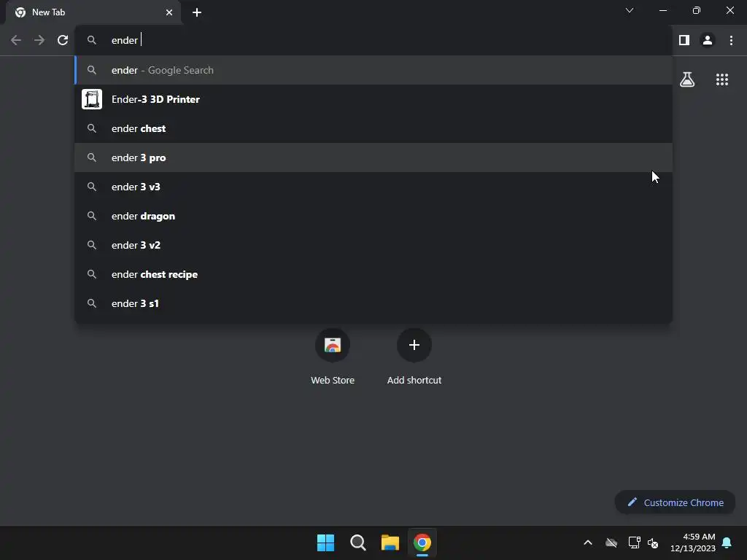Choose the "ender 3 s1" suggestion
Screen dimensions: 747x560
373,303
